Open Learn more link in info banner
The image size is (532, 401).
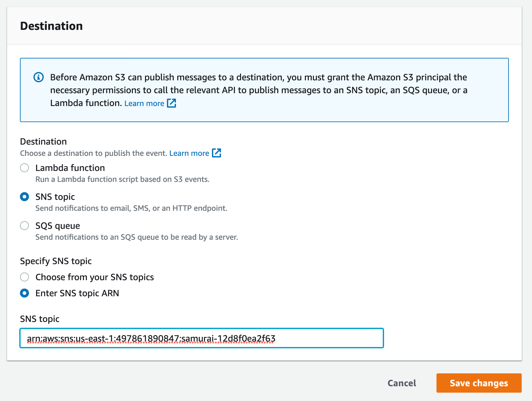tap(144, 103)
